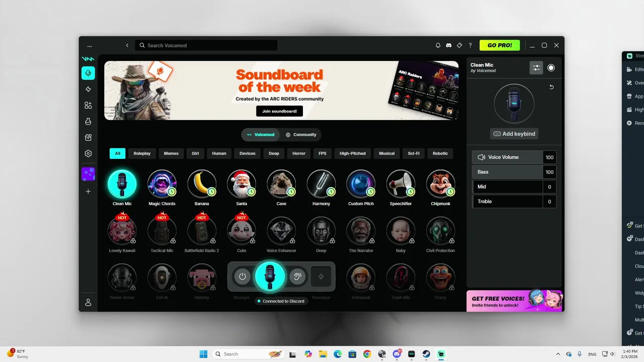Screen dimensions: 644x362
Task: Click the plus icon in sidebar
Action: (x=88, y=192)
